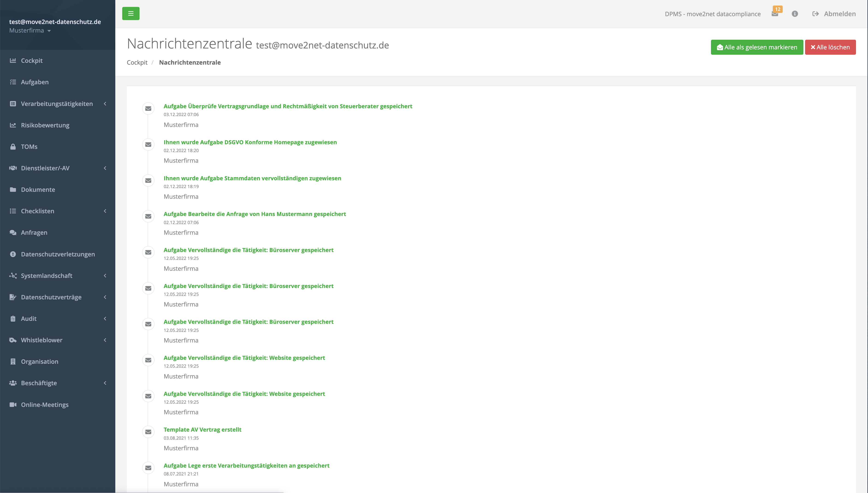868x493 pixels.
Task: Click the Verarbeitungstätigkeiten table icon
Action: pyautogui.click(x=13, y=104)
